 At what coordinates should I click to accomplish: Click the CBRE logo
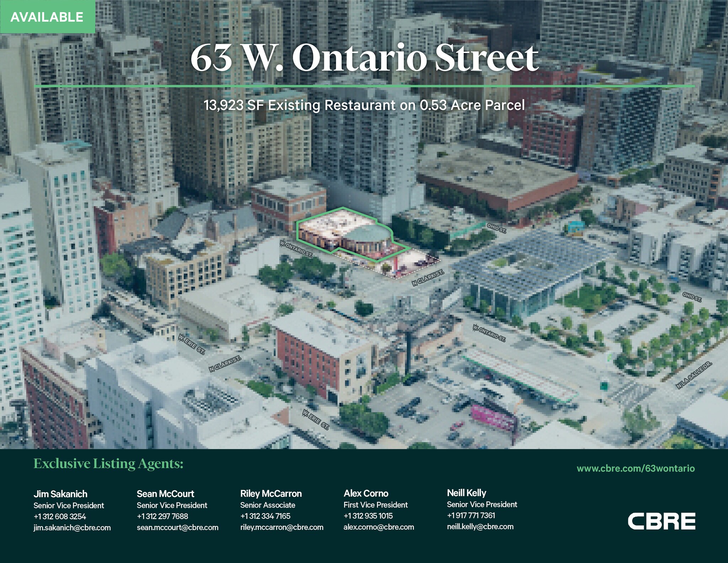click(661, 521)
